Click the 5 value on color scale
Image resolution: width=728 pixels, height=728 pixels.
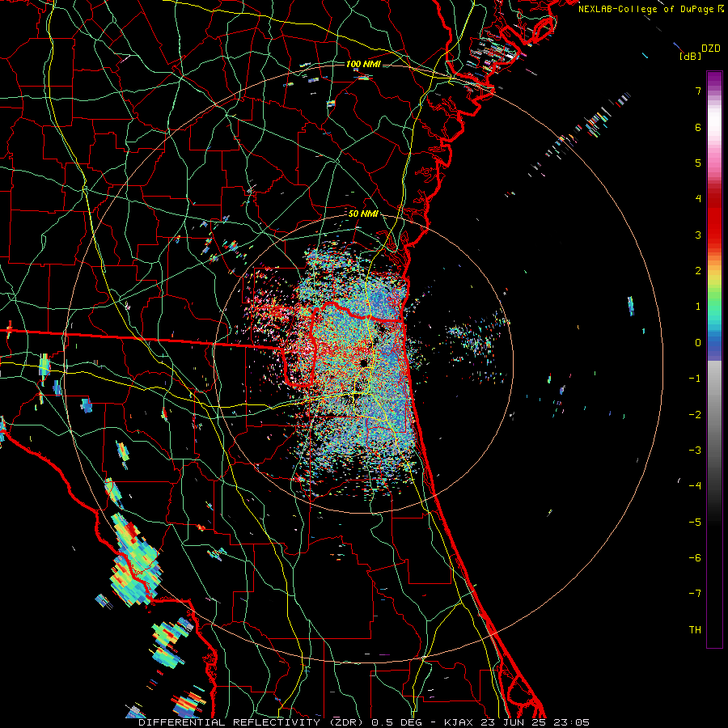click(x=698, y=163)
